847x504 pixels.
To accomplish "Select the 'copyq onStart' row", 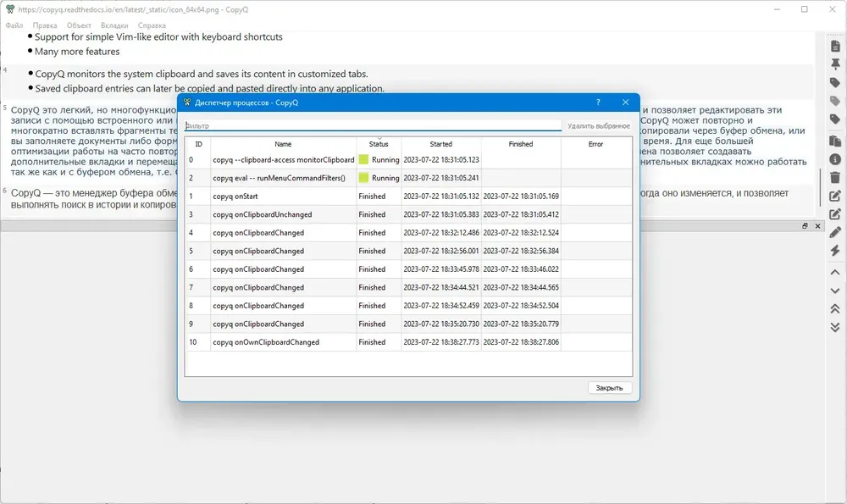I will pyautogui.click(x=408, y=196).
